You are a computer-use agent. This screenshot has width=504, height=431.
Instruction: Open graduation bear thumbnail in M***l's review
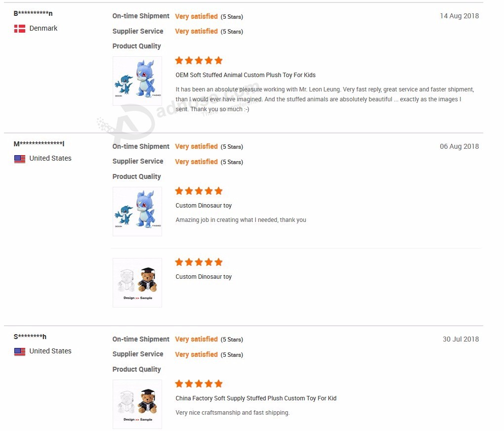click(137, 283)
